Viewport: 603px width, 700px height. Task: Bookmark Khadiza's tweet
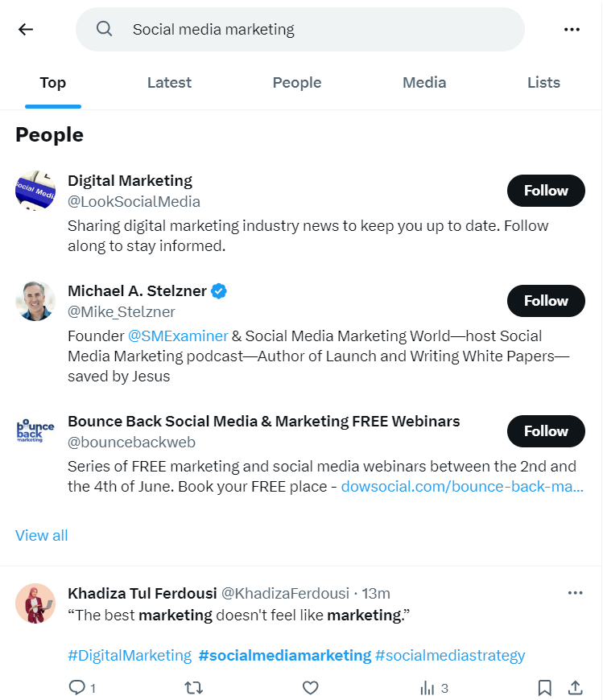(x=544, y=688)
